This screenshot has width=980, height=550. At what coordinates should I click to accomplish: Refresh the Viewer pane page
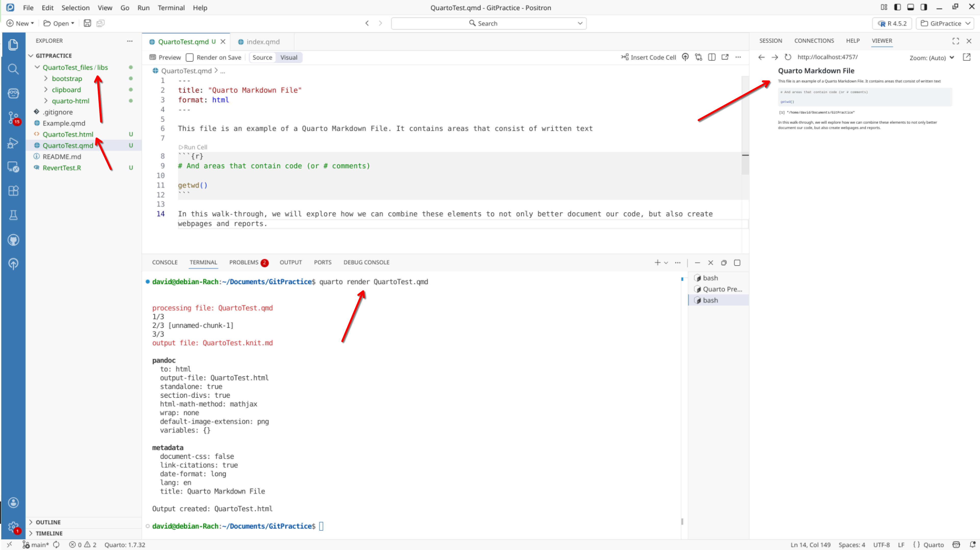tap(788, 57)
